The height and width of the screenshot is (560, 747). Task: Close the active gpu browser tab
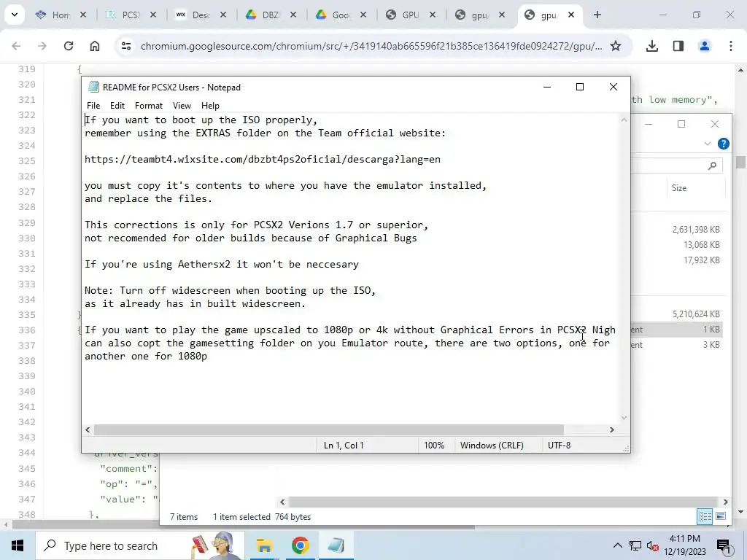pos(571,15)
